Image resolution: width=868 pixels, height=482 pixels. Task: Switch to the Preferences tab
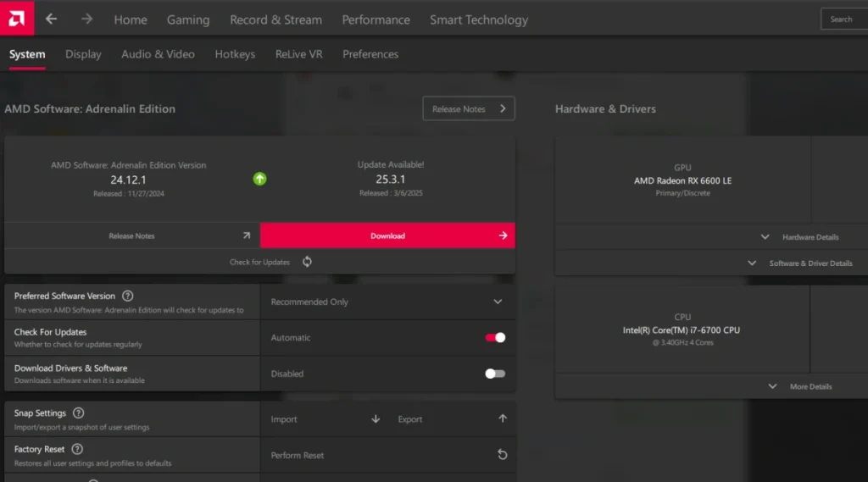pos(370,54)
